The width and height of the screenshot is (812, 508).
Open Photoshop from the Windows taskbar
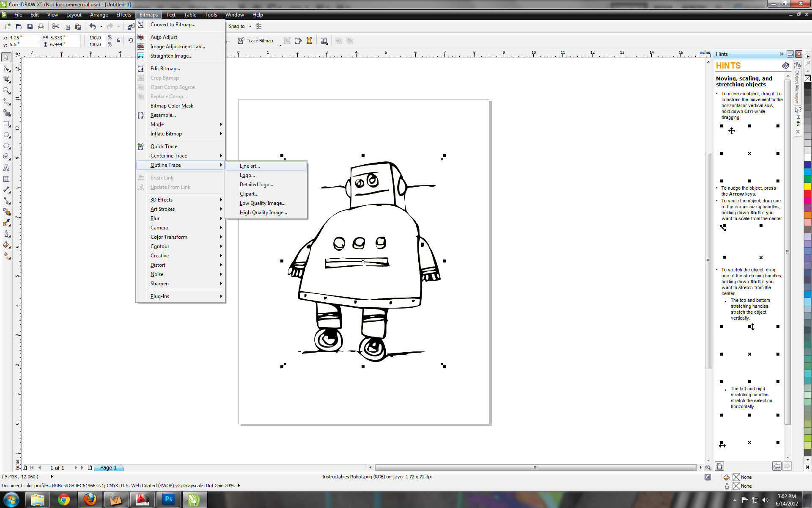[x=169, y=500]
